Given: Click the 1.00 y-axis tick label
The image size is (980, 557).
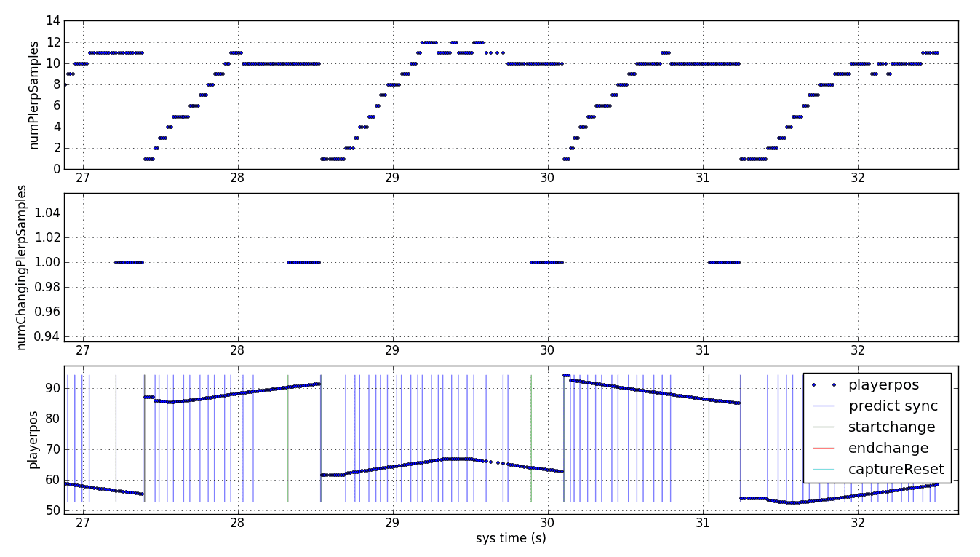Looking at the screenshot, I should point(47,262).
